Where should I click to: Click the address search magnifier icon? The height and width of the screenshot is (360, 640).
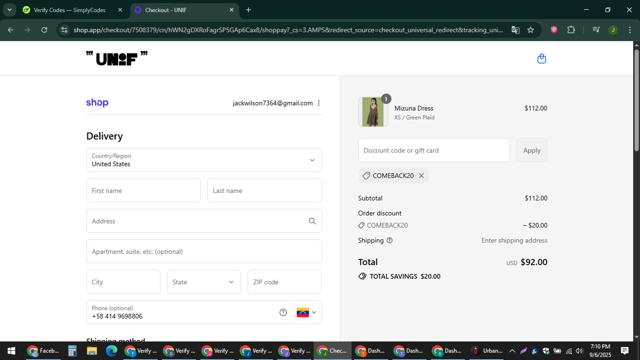coord(312,221)
